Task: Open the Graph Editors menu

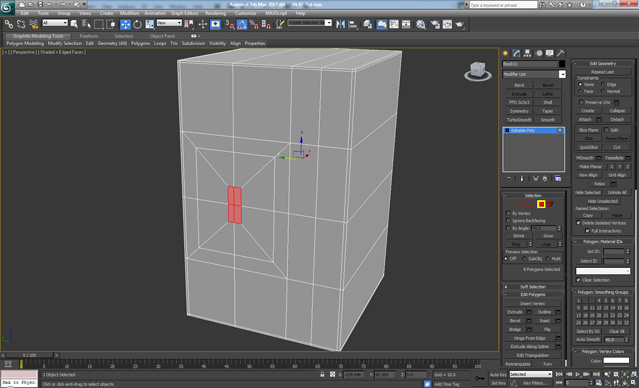Action: pos(184,13)
